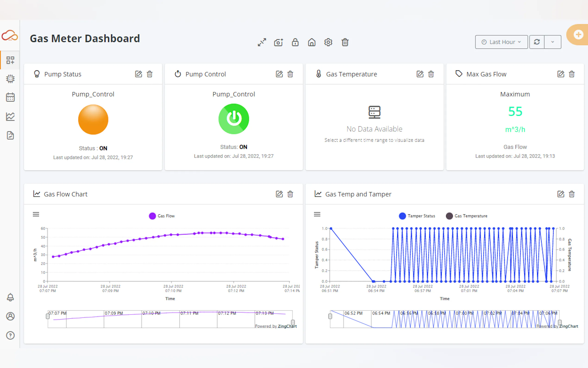Image resolution: width=588 pixels, height=368 pixels.
Task: Take a dashboard snapshot with the camera icon
Action: (x=278, y=42)
